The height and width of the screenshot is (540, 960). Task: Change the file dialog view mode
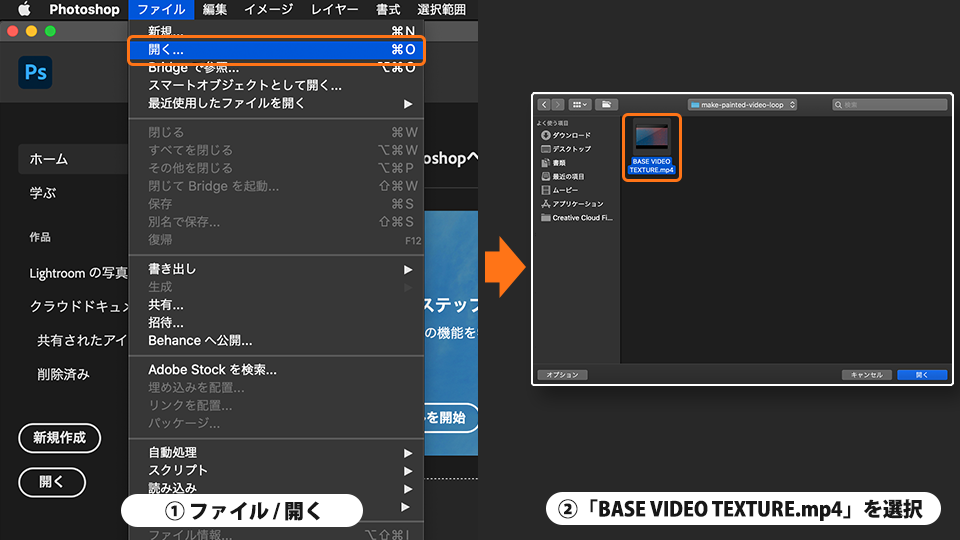579,105
